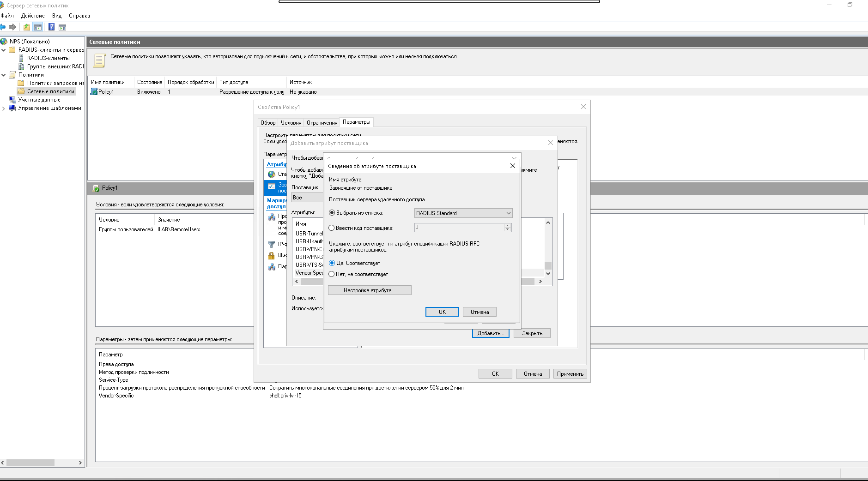Click Отмена in the Policy1 properties window
Image resolution: width=868 pixels, height=481 pixels.
[533, 374]
